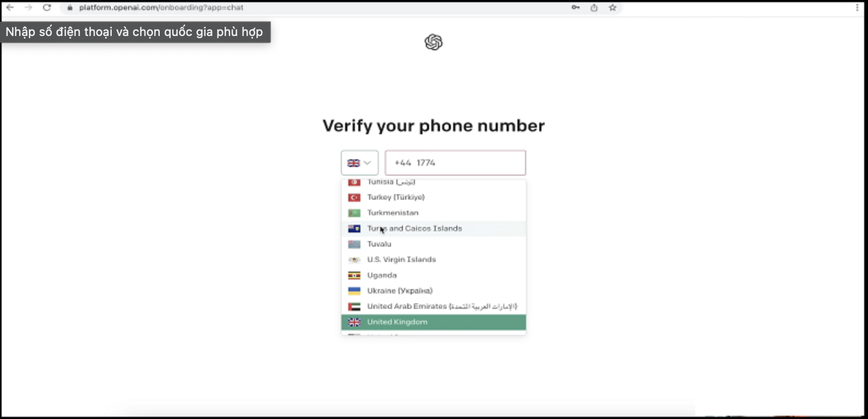Pick Ukraine from the country list
Screen dimensions: 868x419
400,291
